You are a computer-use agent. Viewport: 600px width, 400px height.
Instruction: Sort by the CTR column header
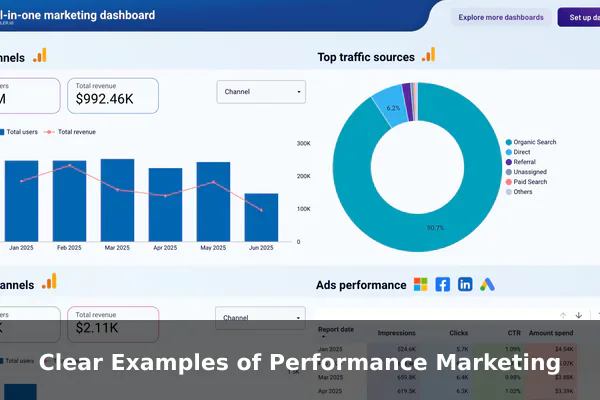(514, 333)
